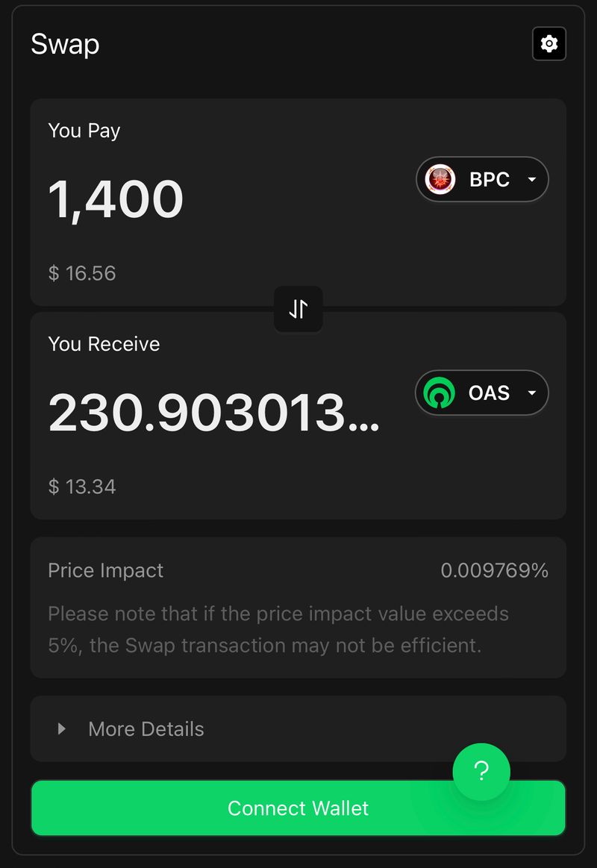Screen dimensions: 597x868
Task: Select the OAS token name label
Action: coord(489,393)
